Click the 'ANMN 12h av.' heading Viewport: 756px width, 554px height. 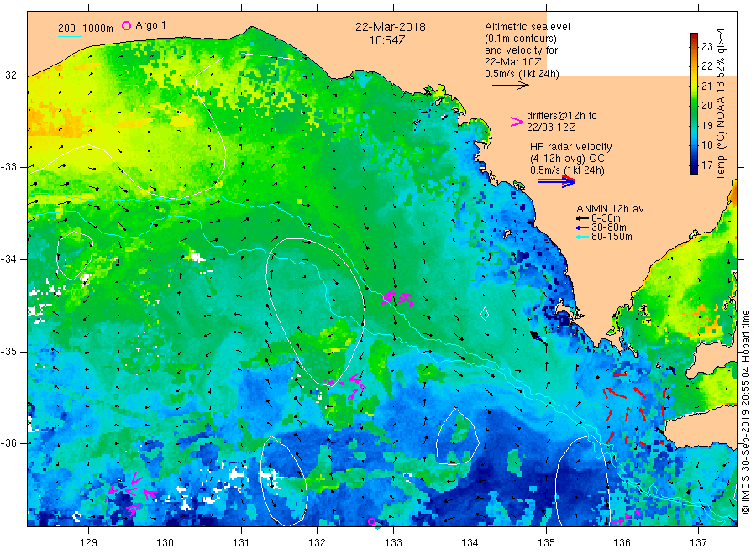click(x=612, y=209)
